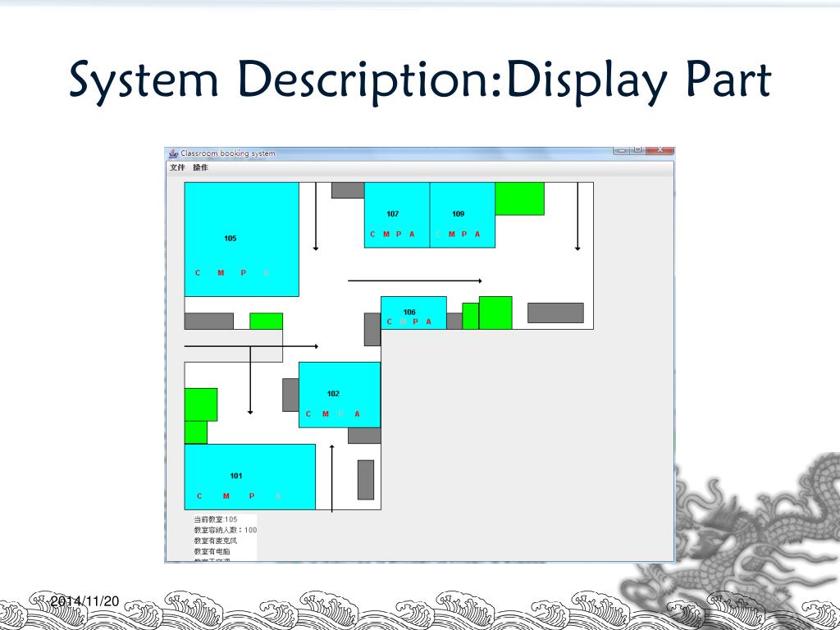Select classroom 107 on the map

pyautogui.click(x=397, y=215)
